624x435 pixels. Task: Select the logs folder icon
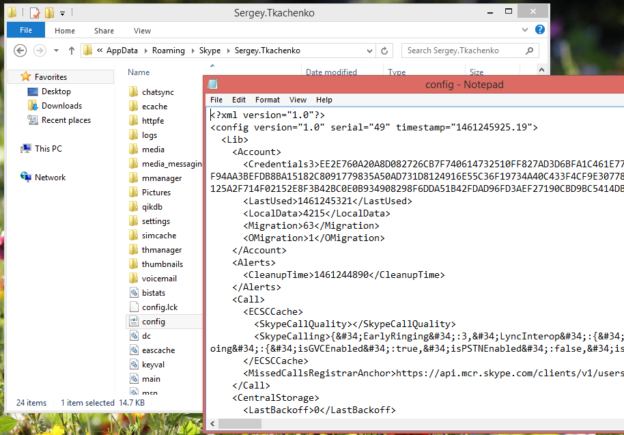click(134, 135)
